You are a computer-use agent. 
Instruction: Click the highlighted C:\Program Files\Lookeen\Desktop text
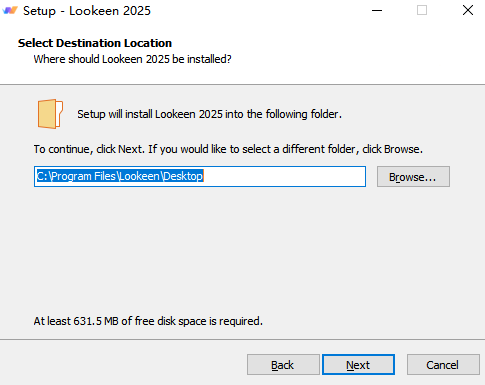coord(120,176)
